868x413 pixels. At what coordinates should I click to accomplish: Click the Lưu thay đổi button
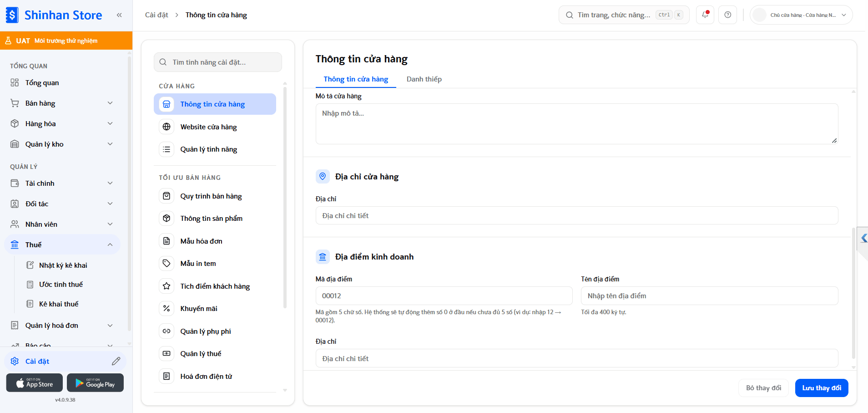click(x=822, y=388)
